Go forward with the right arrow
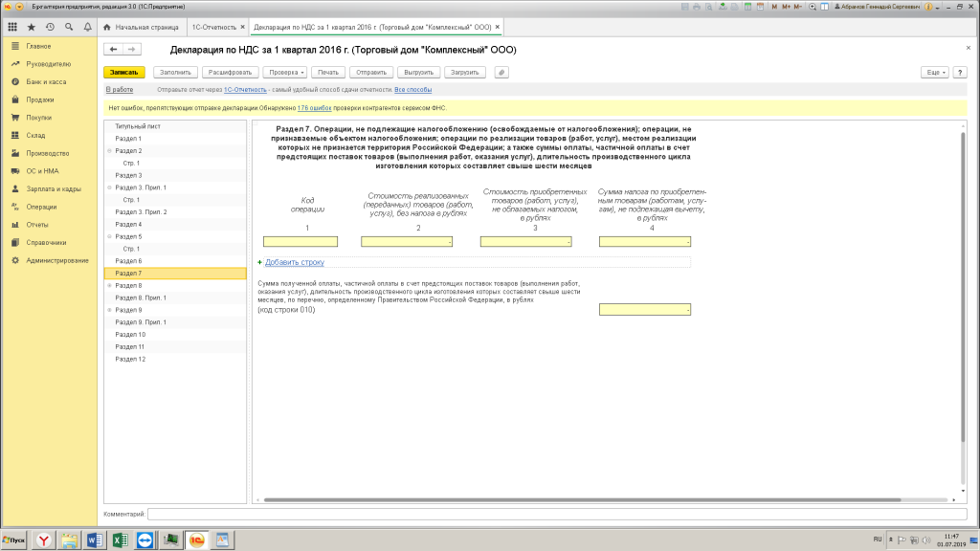 (x=131, y=50)
